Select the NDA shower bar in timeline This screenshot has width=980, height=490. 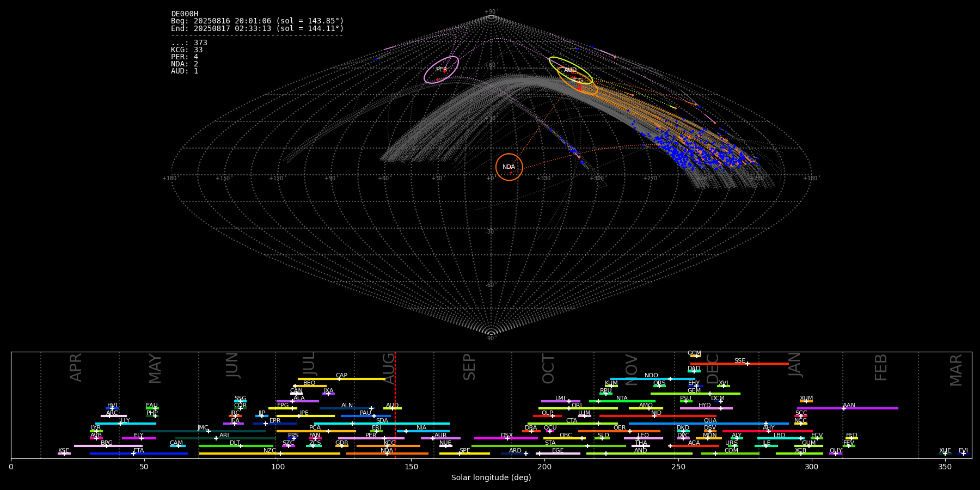387,454
